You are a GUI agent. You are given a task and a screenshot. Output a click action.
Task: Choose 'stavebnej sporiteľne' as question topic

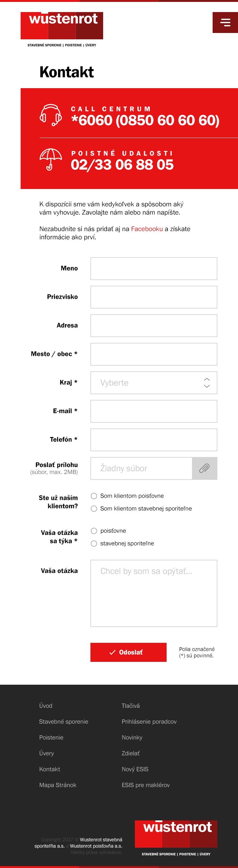[94, 544]
